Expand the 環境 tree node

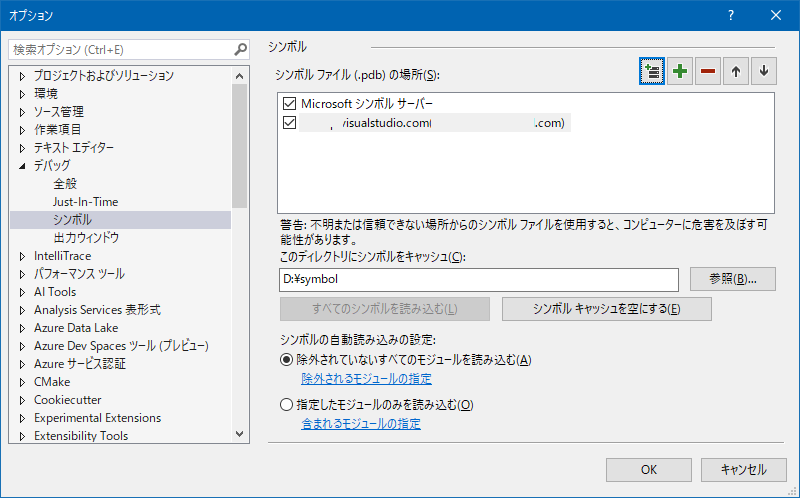coord(22,94)
